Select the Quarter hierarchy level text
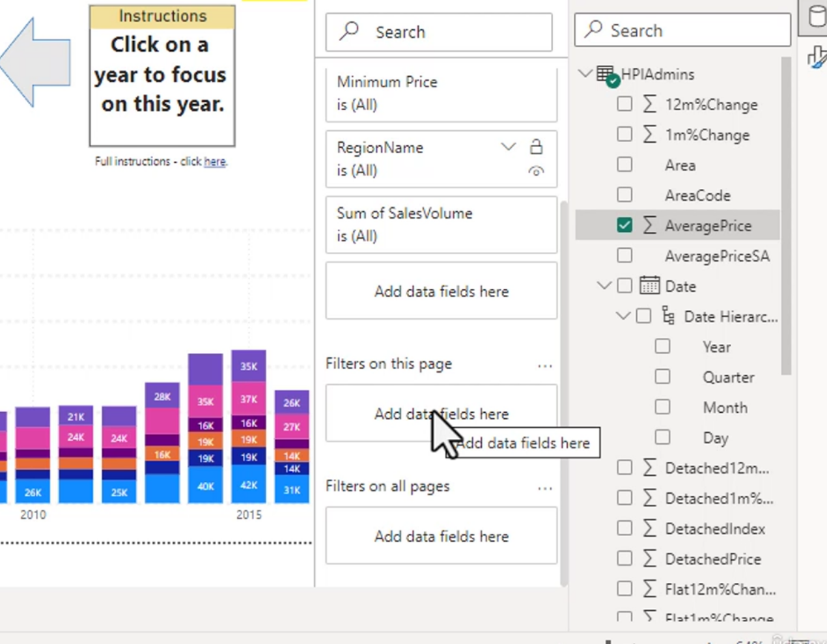 (728, 377)
